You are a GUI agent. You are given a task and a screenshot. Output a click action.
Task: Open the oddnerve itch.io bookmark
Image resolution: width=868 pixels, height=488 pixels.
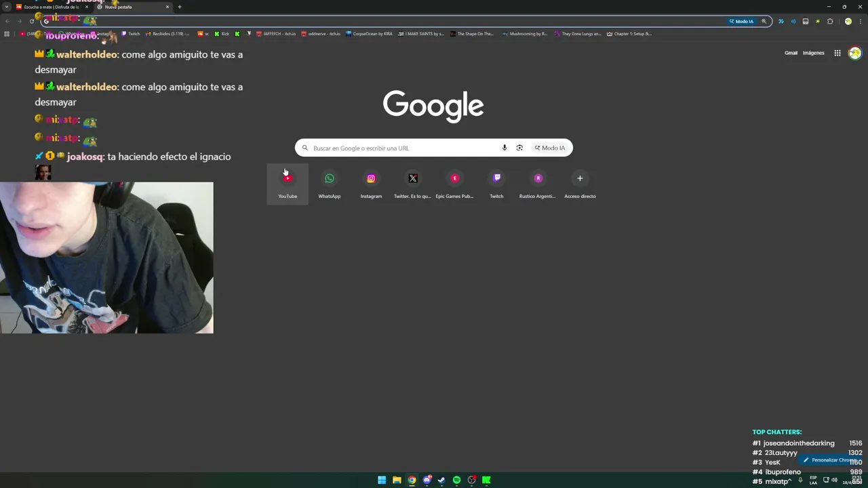pyautogui.click(x=321, y=33)
